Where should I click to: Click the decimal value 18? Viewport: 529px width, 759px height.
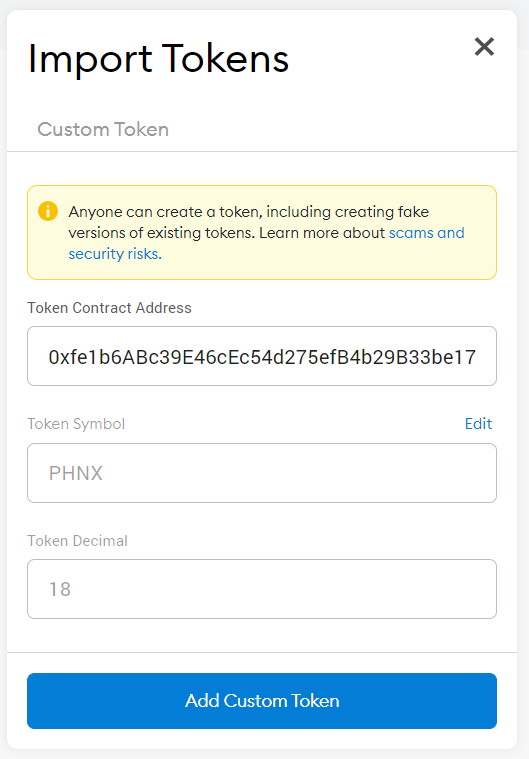[x=60, y=589]
